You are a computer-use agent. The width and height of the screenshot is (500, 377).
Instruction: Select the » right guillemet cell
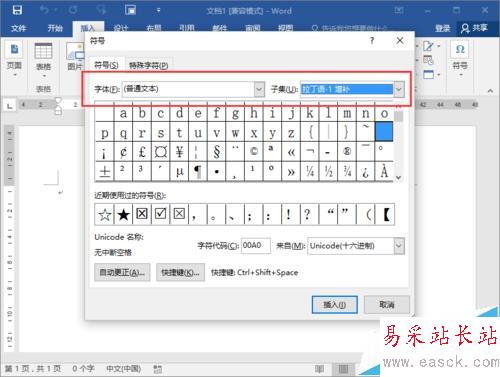(x=291, y=171)
